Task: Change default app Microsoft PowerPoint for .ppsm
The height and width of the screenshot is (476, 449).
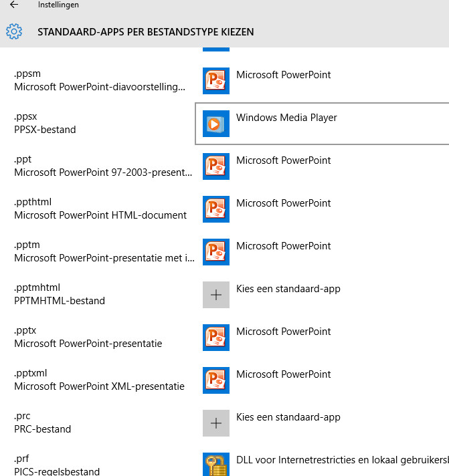Action: [284, 75]
